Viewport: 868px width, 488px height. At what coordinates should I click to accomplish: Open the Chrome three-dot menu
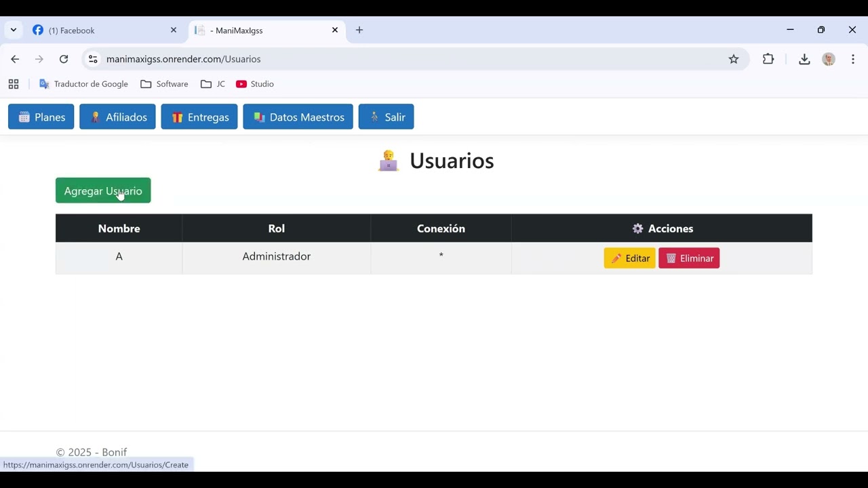pos(853,59)
